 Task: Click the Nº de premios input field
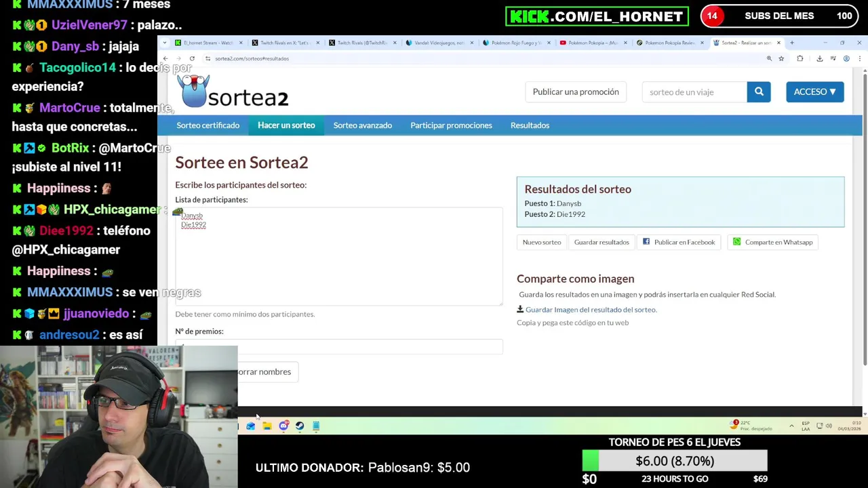click(338, 346)
